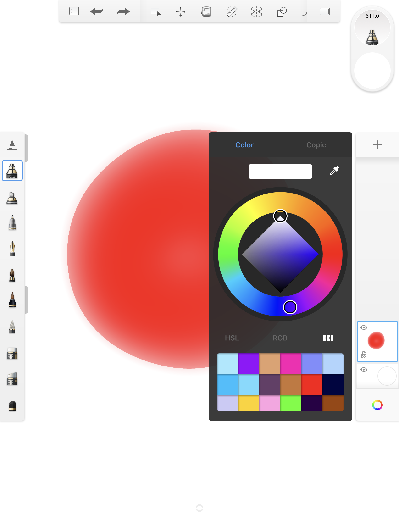Select the Color tab

[x=244, y=144]
